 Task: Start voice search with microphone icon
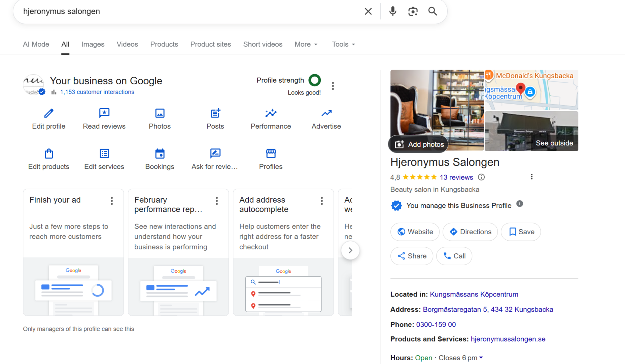tap(392, 11)
